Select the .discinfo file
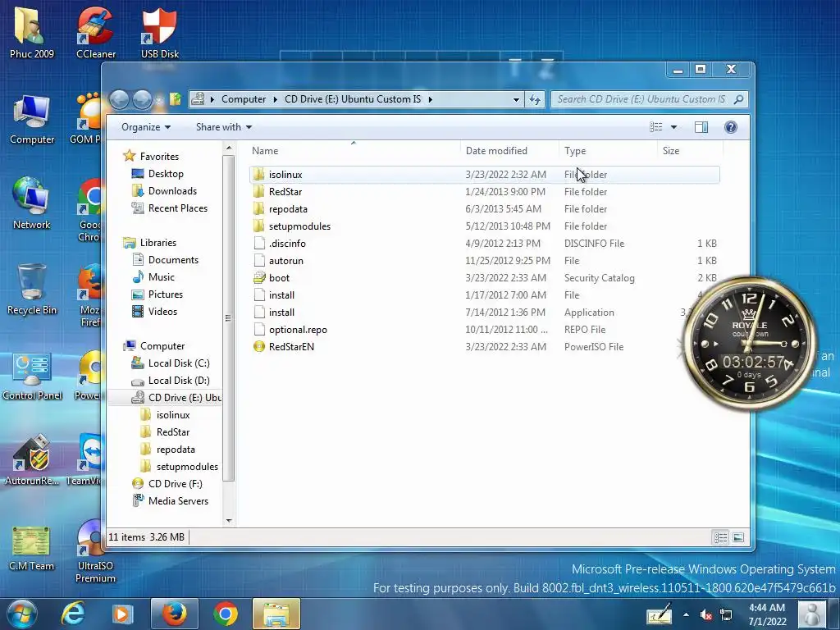Screen dimensions: 840x630 484,243
